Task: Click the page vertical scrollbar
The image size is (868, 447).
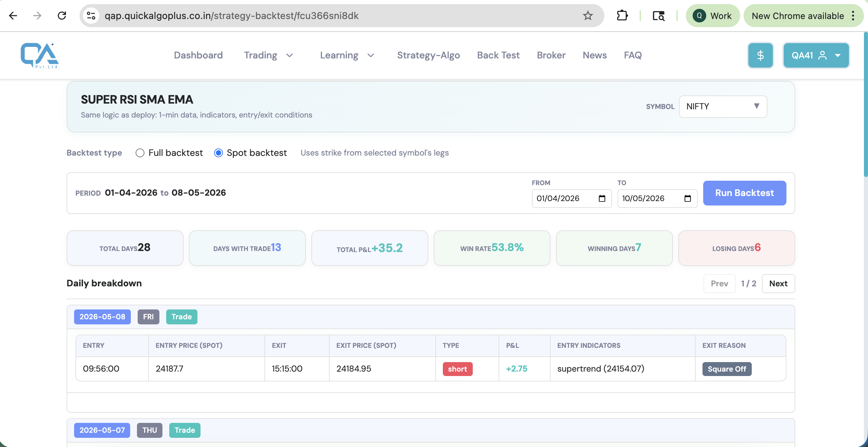Action: coord(865,104)
